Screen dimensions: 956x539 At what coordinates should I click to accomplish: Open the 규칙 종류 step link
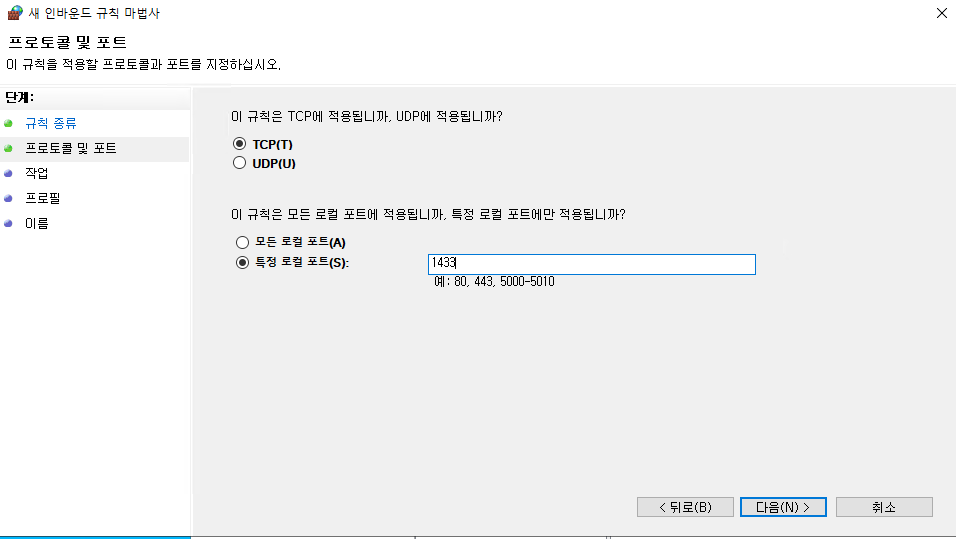coord(51,123)
